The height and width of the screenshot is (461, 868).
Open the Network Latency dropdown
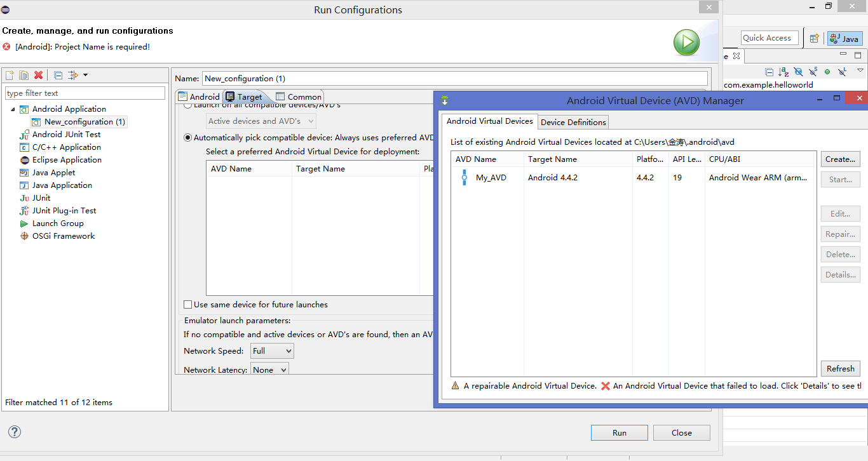click(269, 370)
